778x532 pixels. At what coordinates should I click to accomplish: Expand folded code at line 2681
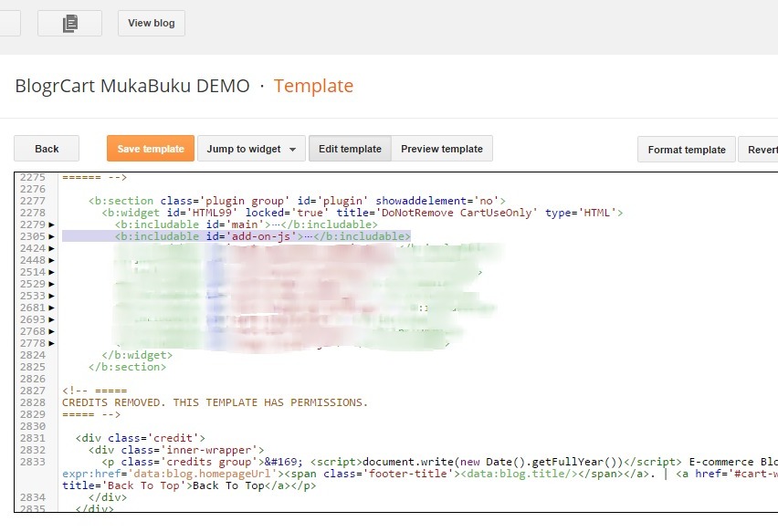click(52, 308)
